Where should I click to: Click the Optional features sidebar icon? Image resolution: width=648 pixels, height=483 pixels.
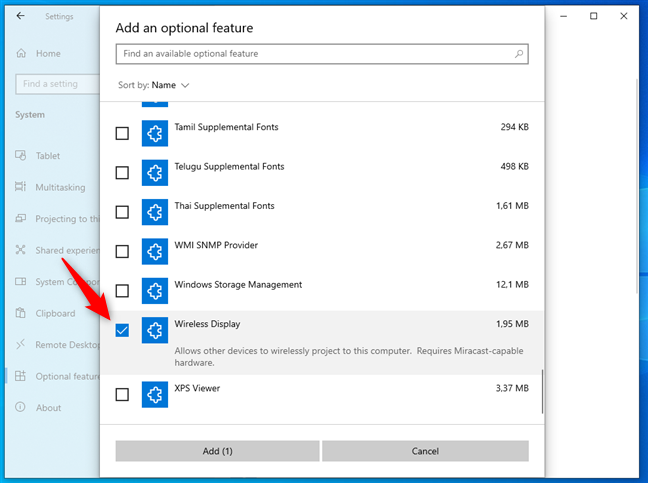tap(20, 376)
